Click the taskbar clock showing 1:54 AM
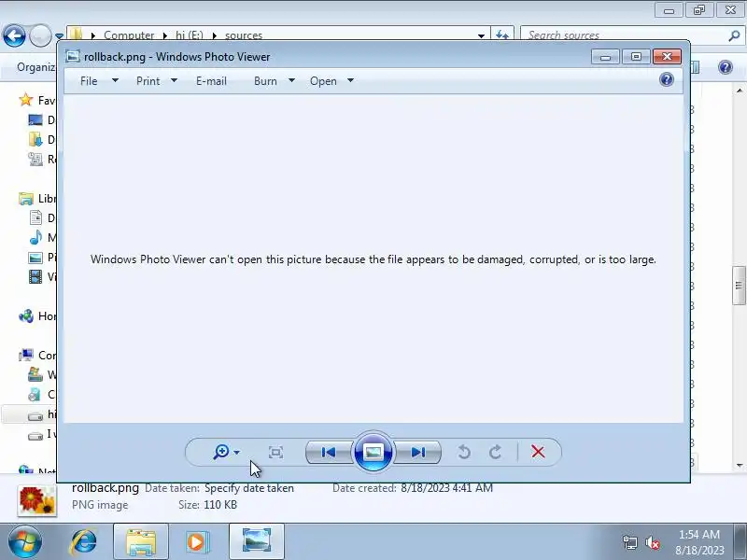 [x=699, y=542]
